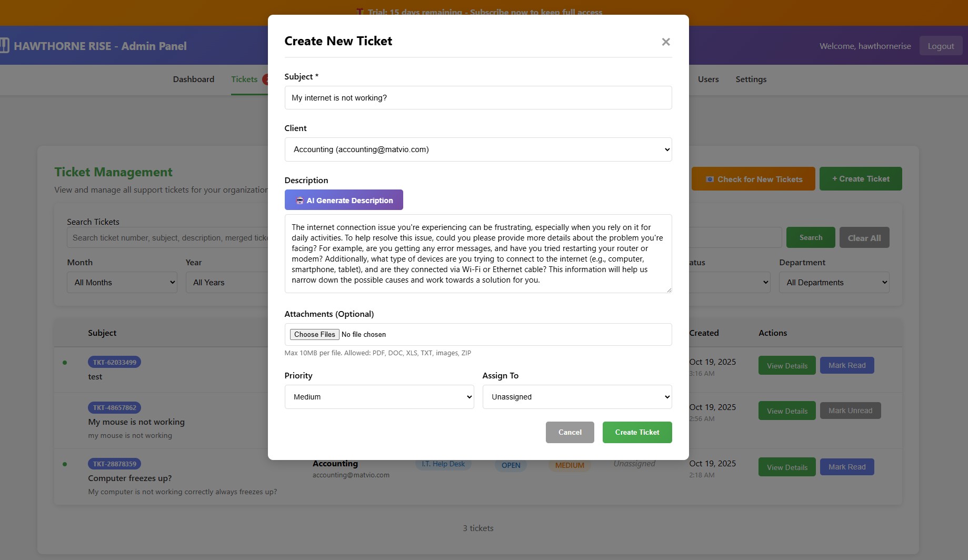This screenshot has width=968, height=560.
Task: Close the Create New Ticket dialog
Action: tap(665, 42)
